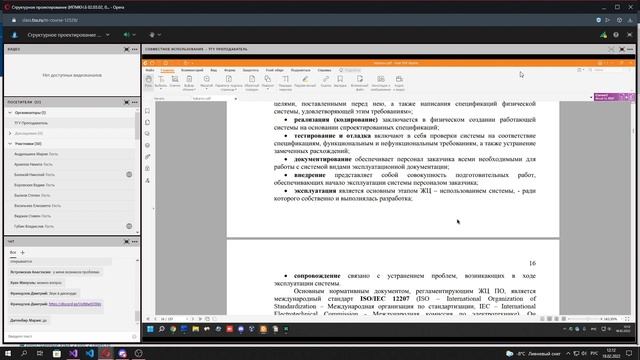640x360 pixels.
Task: Click the chat messages scrollbar
Action: click(x=137, y=316)
